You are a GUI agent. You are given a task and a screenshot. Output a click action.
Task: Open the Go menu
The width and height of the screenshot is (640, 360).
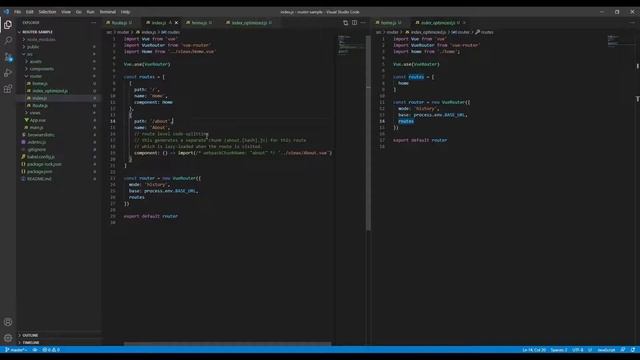79,12
